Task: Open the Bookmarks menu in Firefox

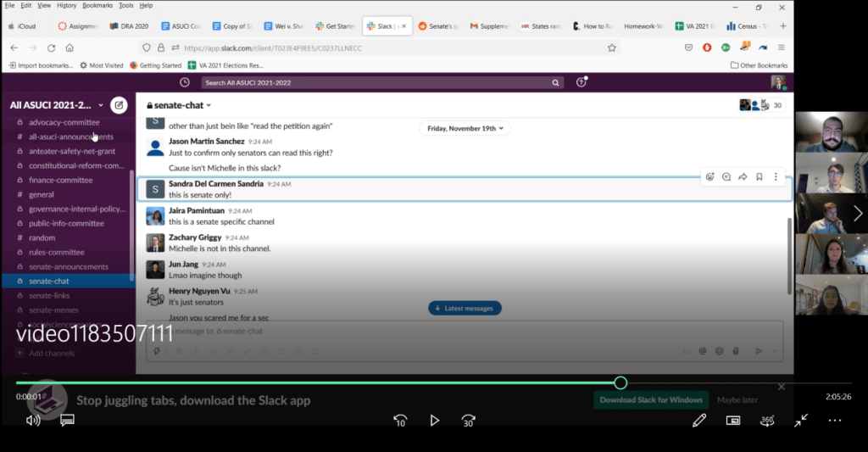Action: pyautogui.click(x=99, y=5)
